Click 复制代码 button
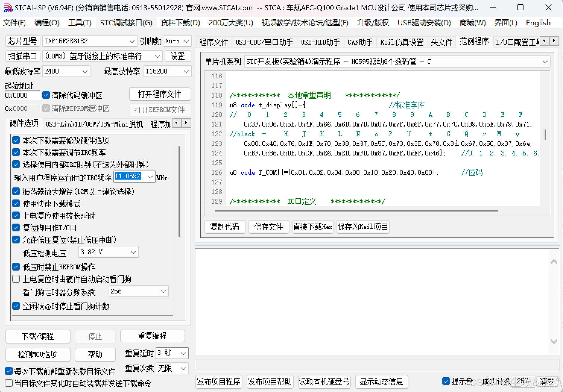 coord(225,227)
